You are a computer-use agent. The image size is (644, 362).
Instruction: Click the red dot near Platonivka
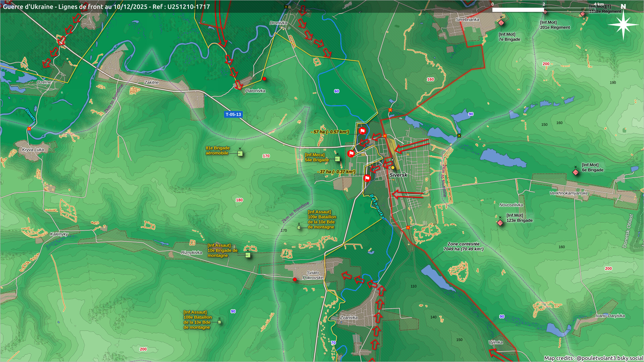pos(264,79)
